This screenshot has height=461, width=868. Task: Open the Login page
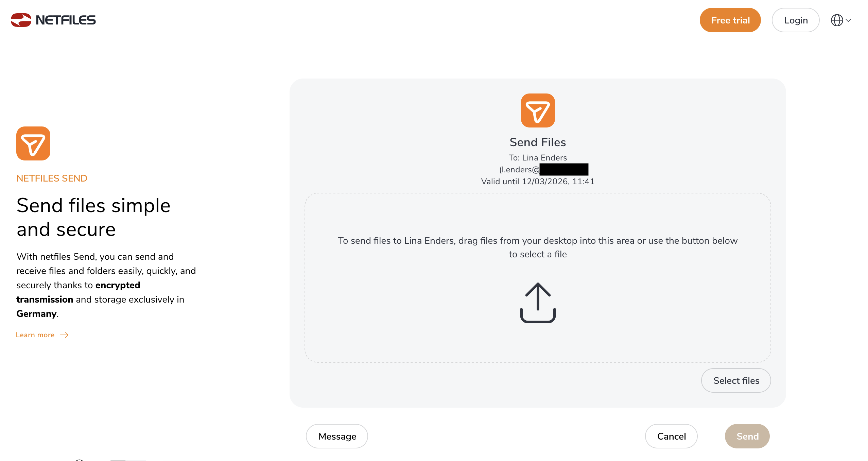pyautogui.click(x=796, y=20)
